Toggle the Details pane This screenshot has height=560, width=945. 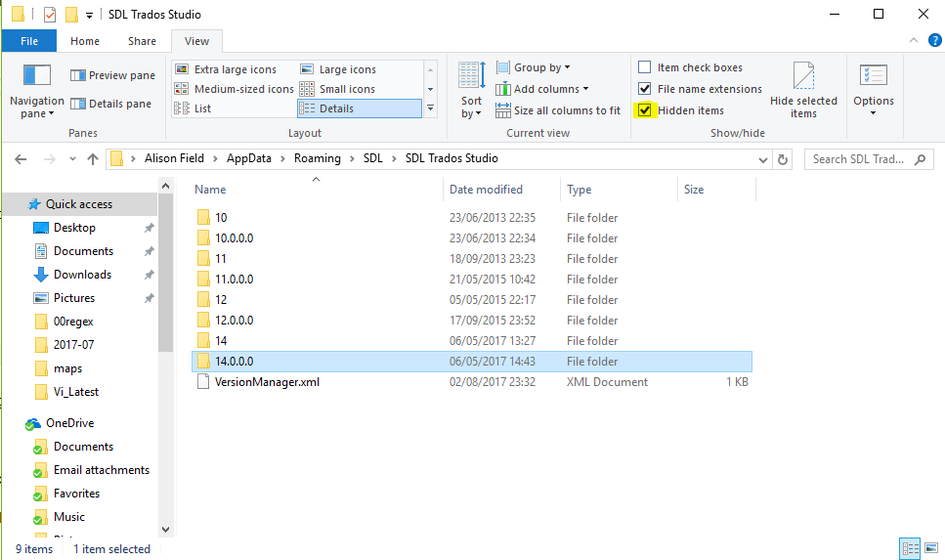pos(110,104)
